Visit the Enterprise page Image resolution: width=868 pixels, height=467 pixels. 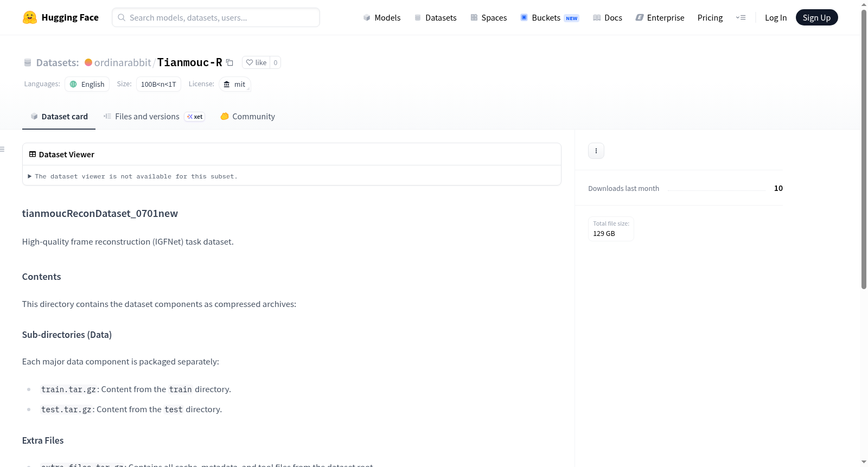pyautogui.click(x=660, y=17)
